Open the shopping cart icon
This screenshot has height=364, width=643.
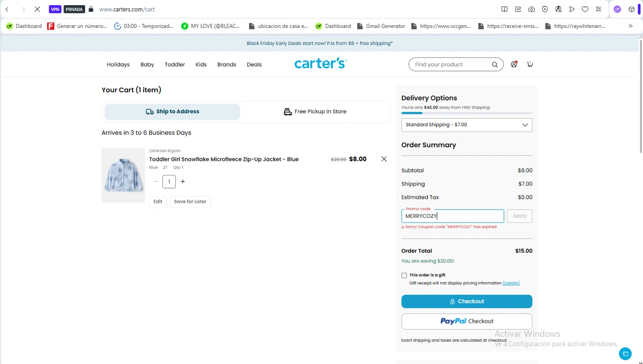pyautogui.click(x=530, y=64)
